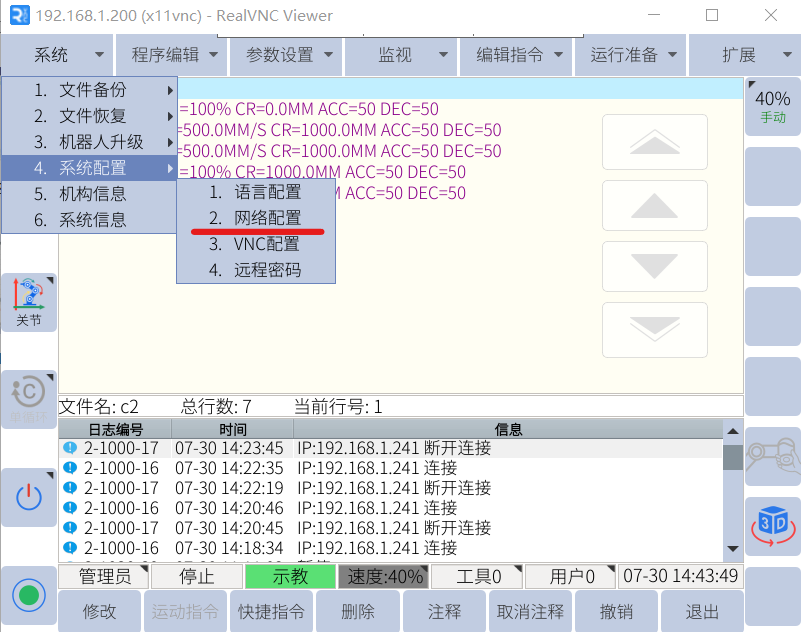Toggle the 40% 手动 manual speed button
This screenshot has width=801, height=632.
(772, 107)
